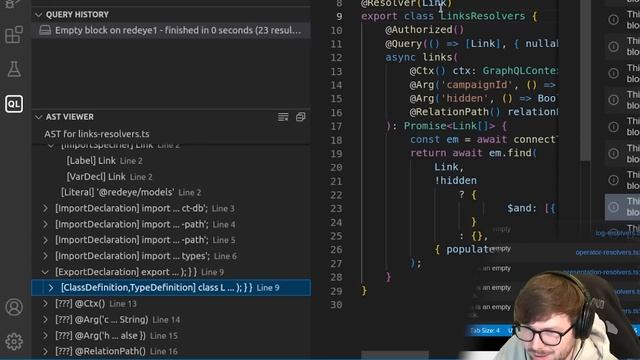Select the [Label] Link Line 2 row
Viewport: 640px width, 360px height.
(x=171, y=161)
